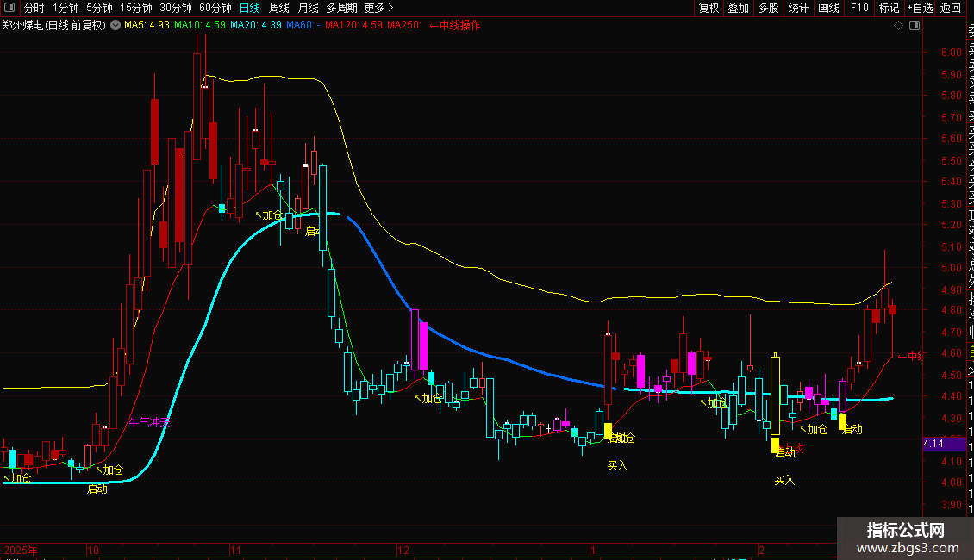974x560 pixels.
Task: Select the 5分钟 period
Action: pyautogui.click(x=99, y=8)
